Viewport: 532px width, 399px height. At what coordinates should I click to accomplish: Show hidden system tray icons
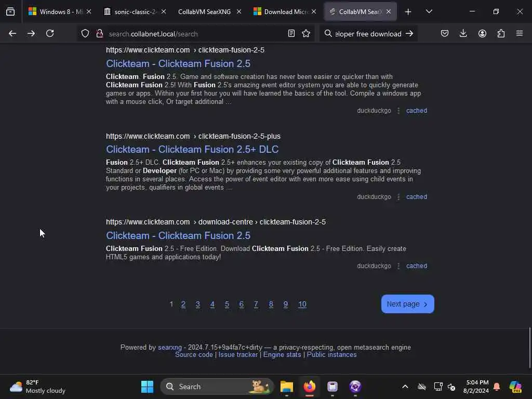(x=405, y=387)
